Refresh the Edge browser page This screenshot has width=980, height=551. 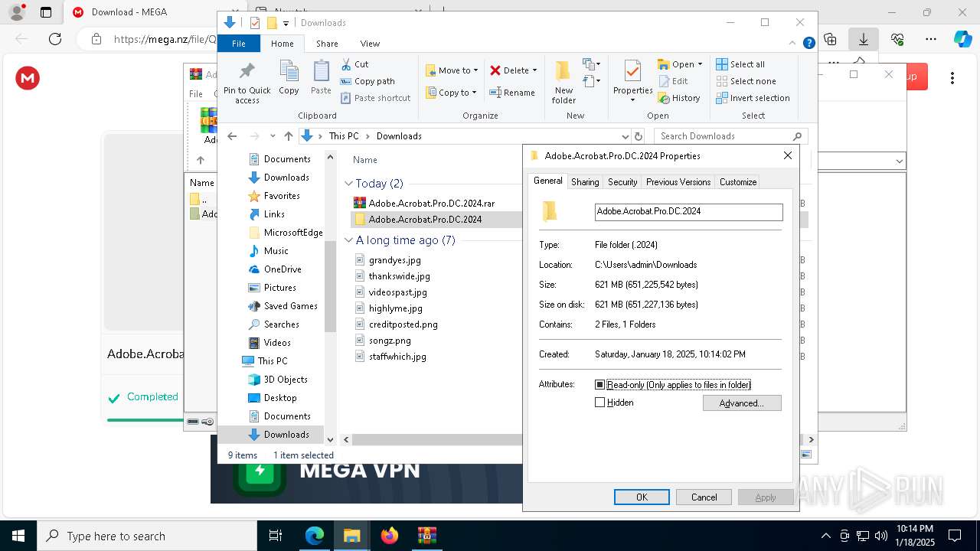tap(55, 39)
